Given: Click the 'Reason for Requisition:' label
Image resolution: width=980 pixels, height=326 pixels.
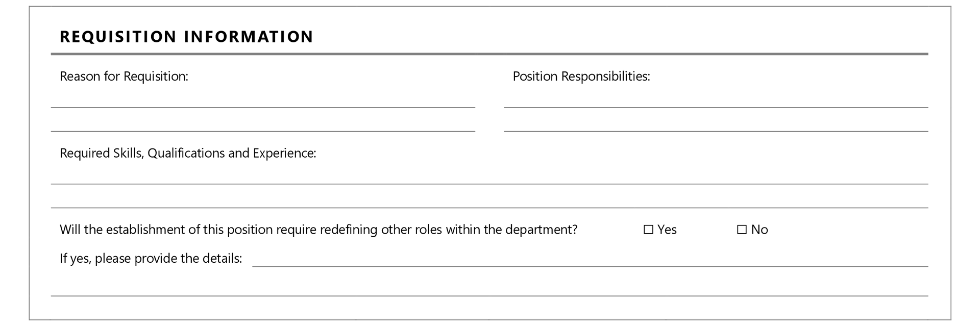Looking at the screenshot, I should click(124, 77).
